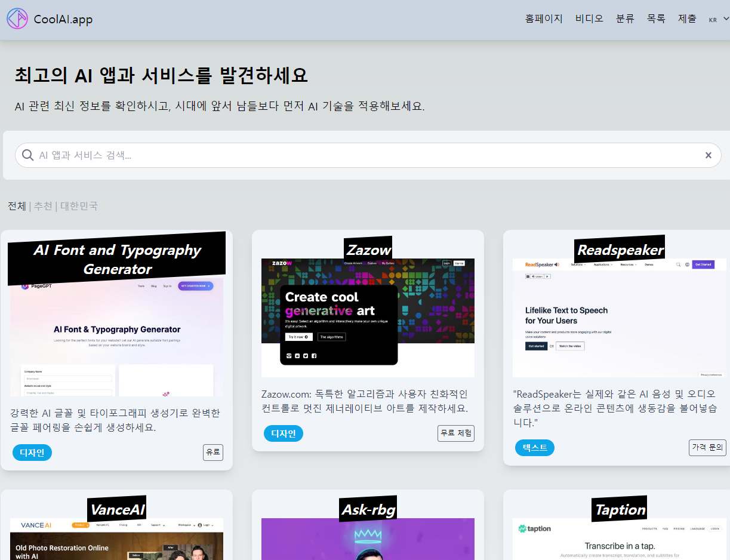Open the Ask-rbg purple thumbnail
Screen dimensions: 730x560
[x=368, y=539]
